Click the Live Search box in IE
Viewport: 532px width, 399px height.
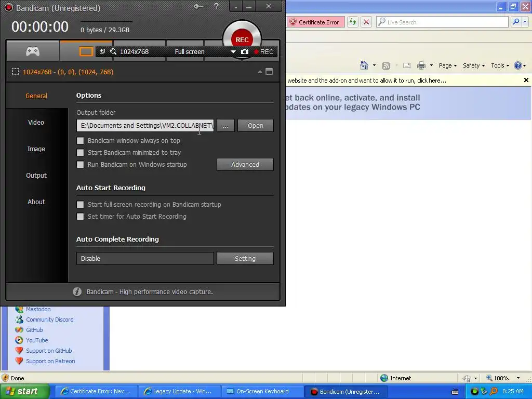443,22
